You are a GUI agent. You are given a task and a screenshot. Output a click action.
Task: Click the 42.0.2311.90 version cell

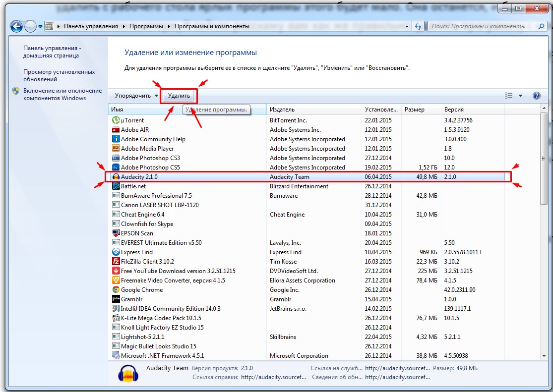pyautogui.click(x=460, y=290)
